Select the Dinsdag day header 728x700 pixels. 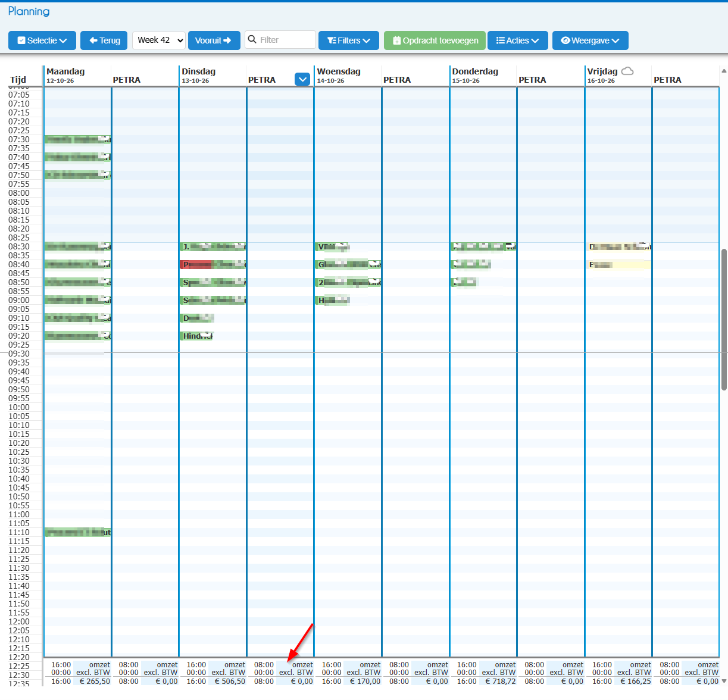199,71
